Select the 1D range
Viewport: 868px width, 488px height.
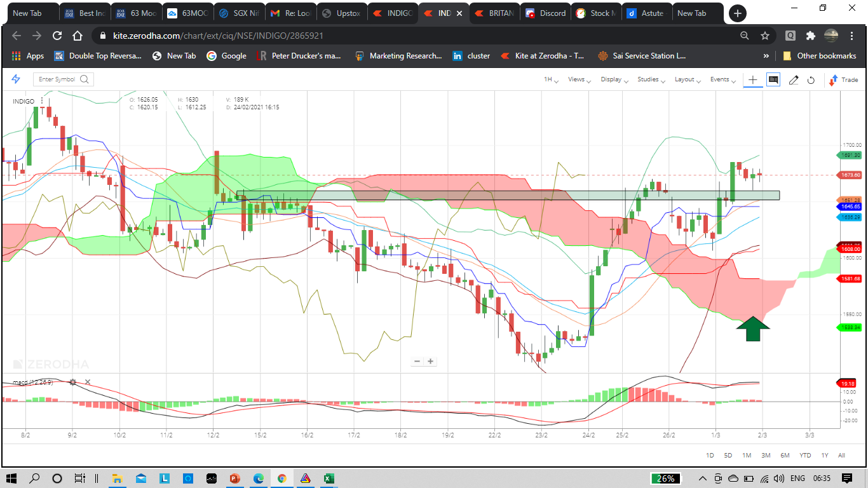tap(710, 455)
